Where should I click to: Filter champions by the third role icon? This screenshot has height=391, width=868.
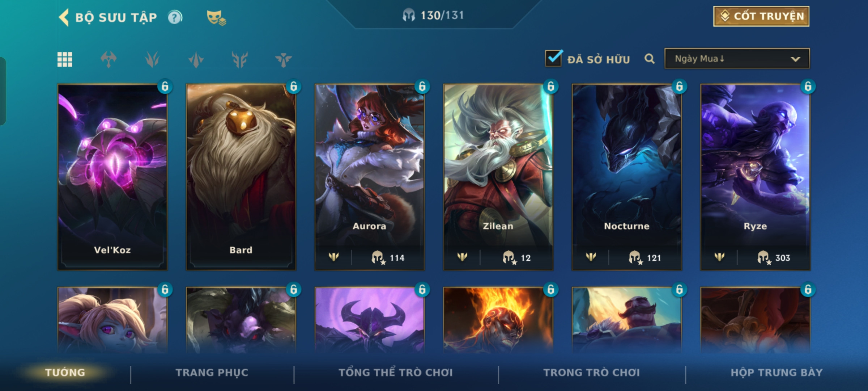pyautogui.click(x=196, y=59)
